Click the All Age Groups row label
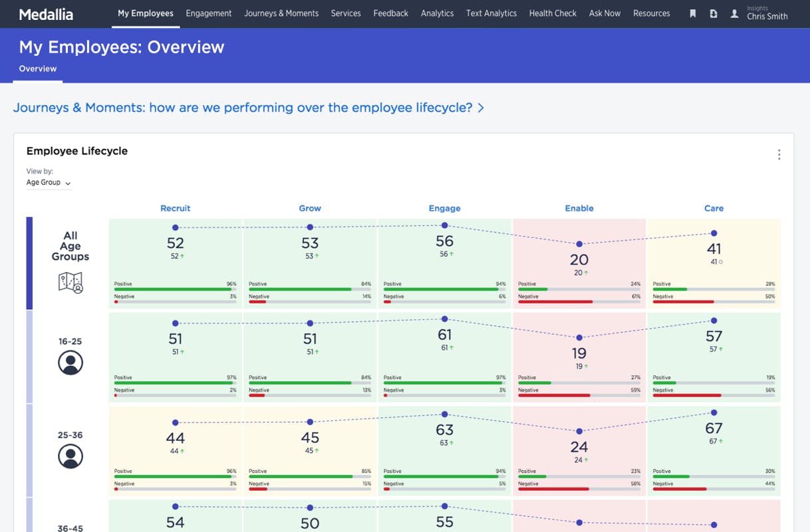 click(70, 246)
